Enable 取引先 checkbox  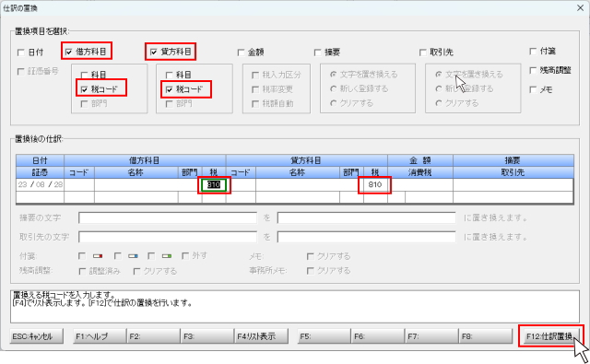point(423,53)
